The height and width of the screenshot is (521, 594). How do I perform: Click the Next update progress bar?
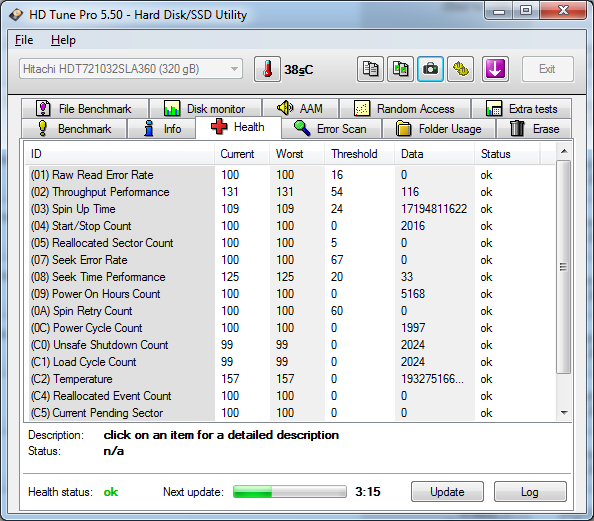click(290, 492)
